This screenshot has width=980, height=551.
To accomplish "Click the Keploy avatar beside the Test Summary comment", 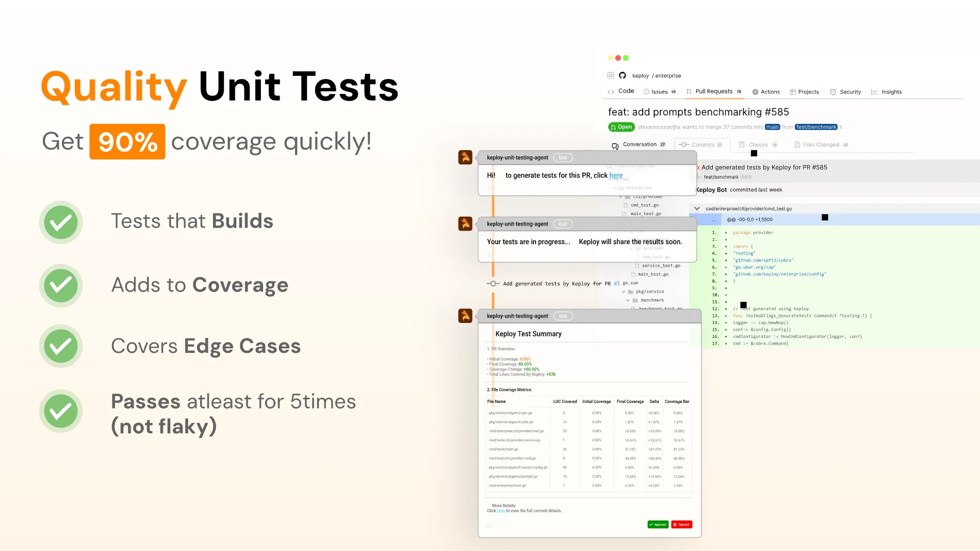I will pos(465,316).
